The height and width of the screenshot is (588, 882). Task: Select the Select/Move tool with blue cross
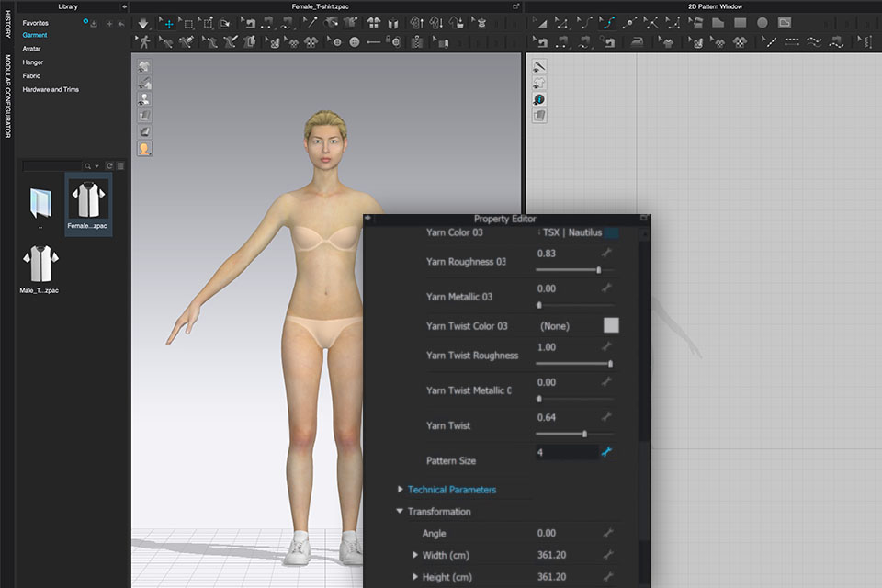click(x=166, y=23)
